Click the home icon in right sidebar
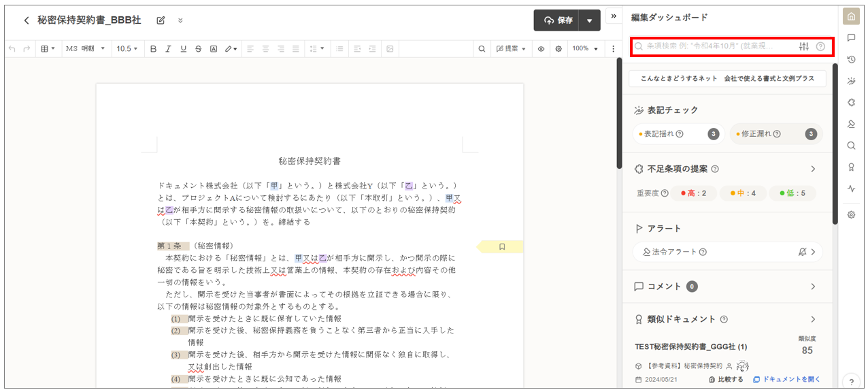The height and width of the screenshot is (392, 868). 851,17
